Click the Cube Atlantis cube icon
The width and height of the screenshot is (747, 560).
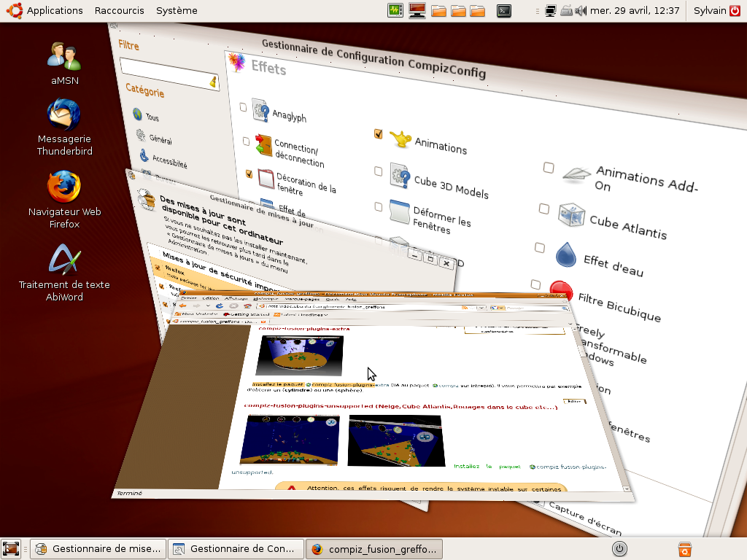coord(571,215)
